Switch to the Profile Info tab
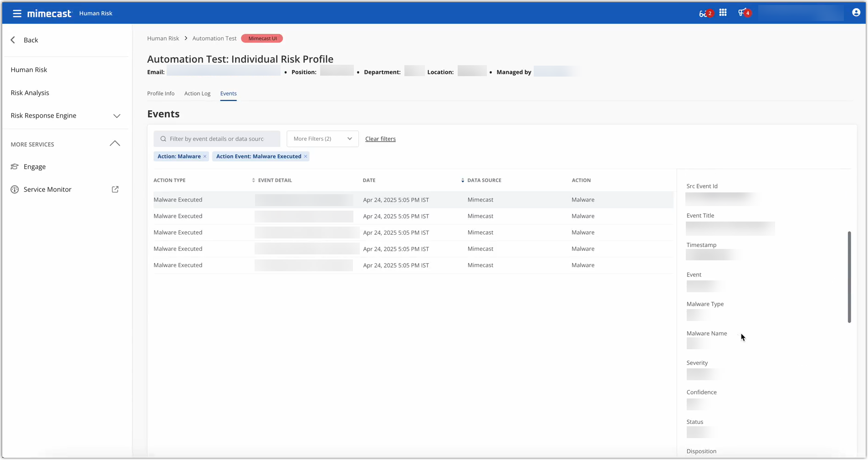The image size is (868, 460). point(161,93)
